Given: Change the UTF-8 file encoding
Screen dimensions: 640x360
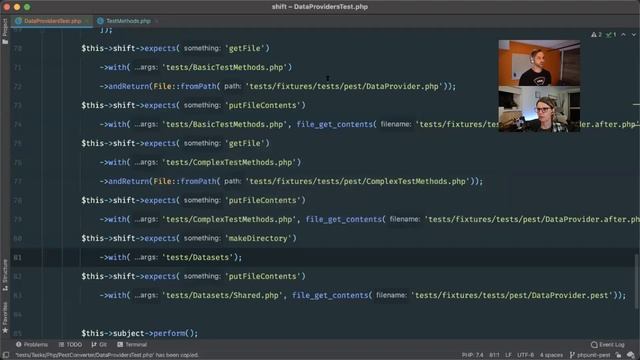Looking at the screenshot, I should 525,355.
